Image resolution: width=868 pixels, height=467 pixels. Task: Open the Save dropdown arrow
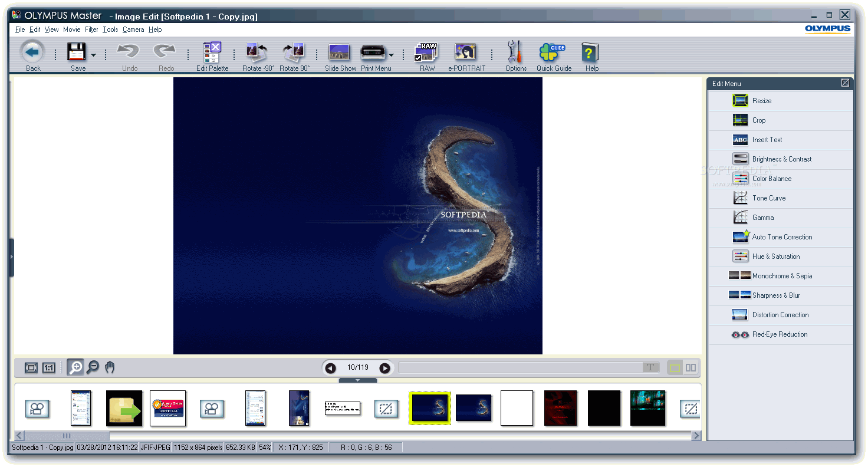click(93, 55)
